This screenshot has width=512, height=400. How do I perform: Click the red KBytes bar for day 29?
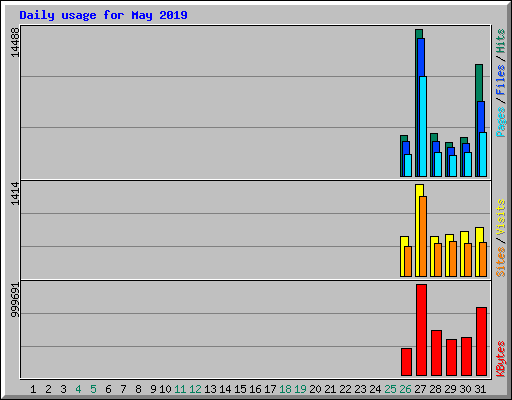tap(451, 357)
